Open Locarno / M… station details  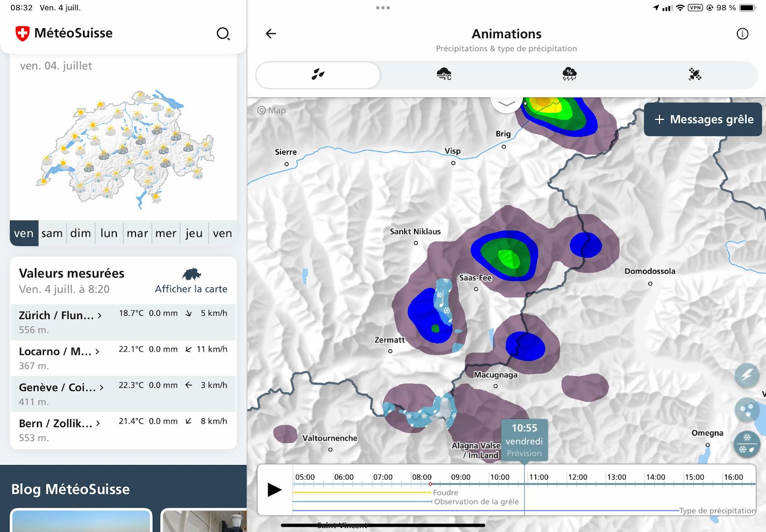[x=123, y=358]
